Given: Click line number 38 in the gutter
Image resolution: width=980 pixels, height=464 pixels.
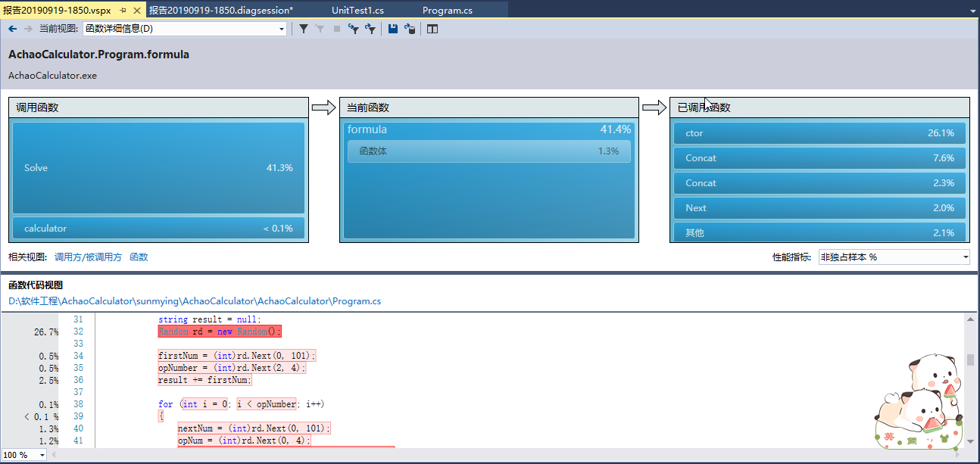Looking at the screenshot, I should [x=77, y=405].
